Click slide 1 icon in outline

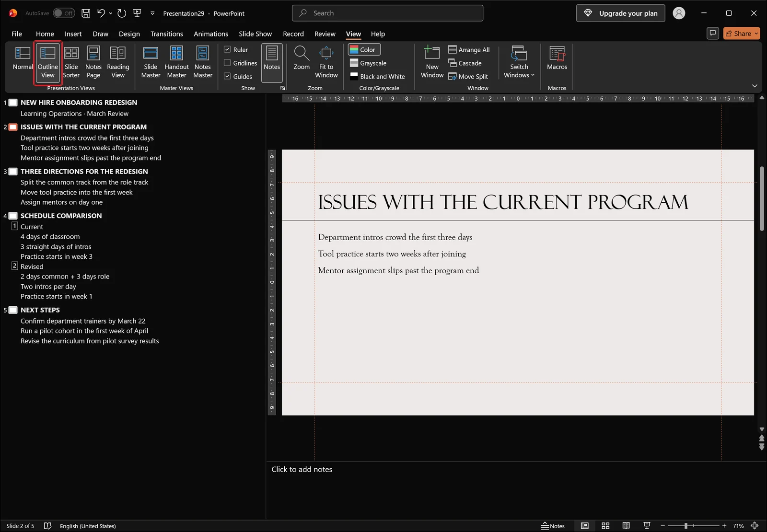[x=13, y=103]
